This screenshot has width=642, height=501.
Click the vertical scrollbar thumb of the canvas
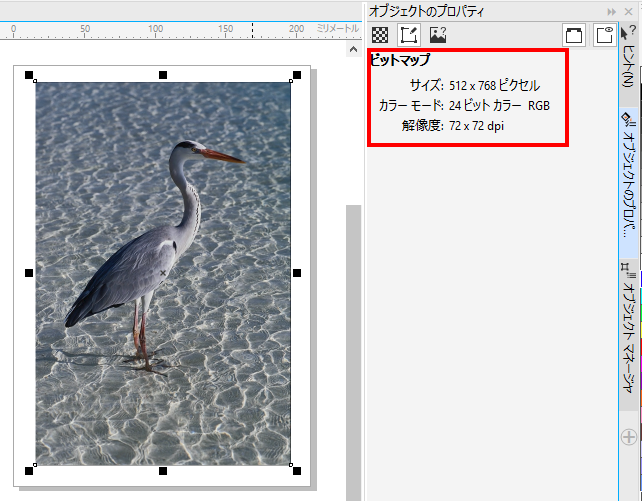(x=353, y=352)
